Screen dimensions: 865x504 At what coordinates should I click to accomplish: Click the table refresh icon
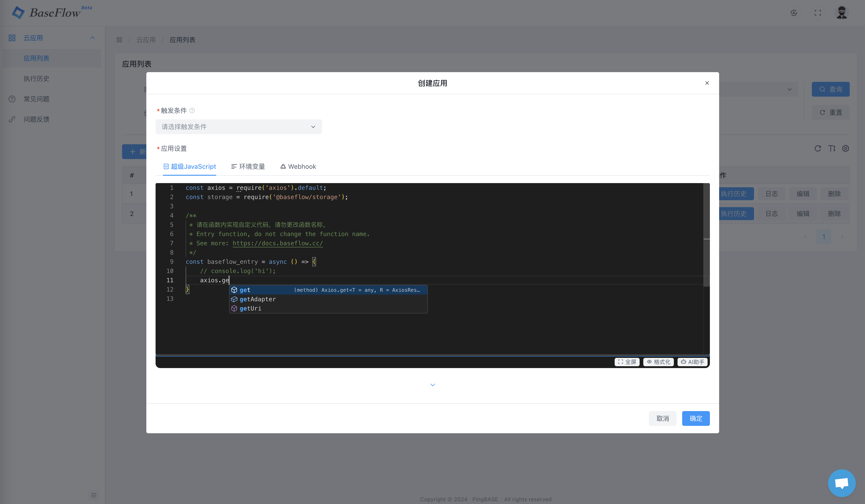tap(818, 148)
